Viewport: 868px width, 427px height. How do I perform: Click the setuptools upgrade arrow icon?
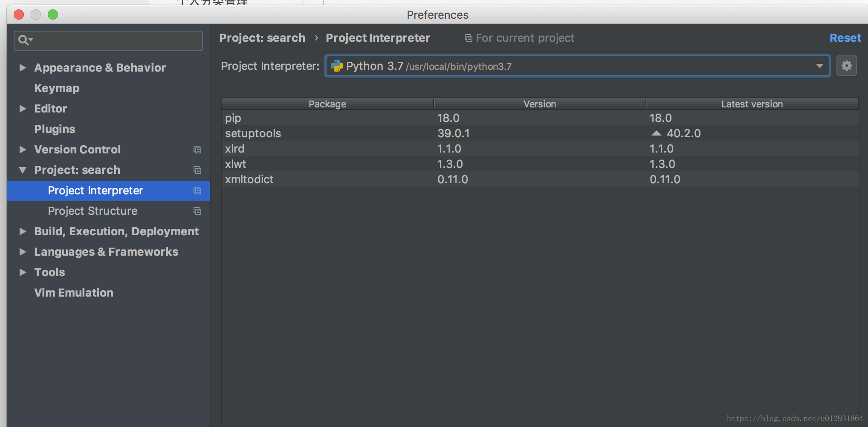[x=657, y=133]
